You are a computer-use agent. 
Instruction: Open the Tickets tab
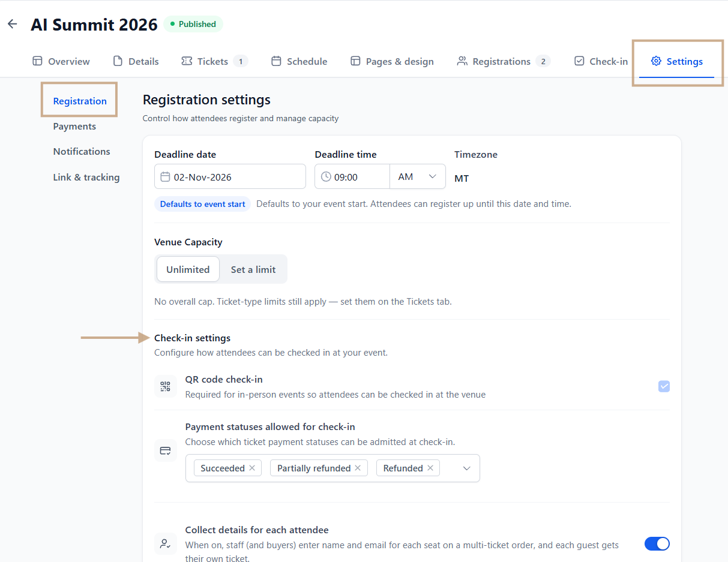214,61
